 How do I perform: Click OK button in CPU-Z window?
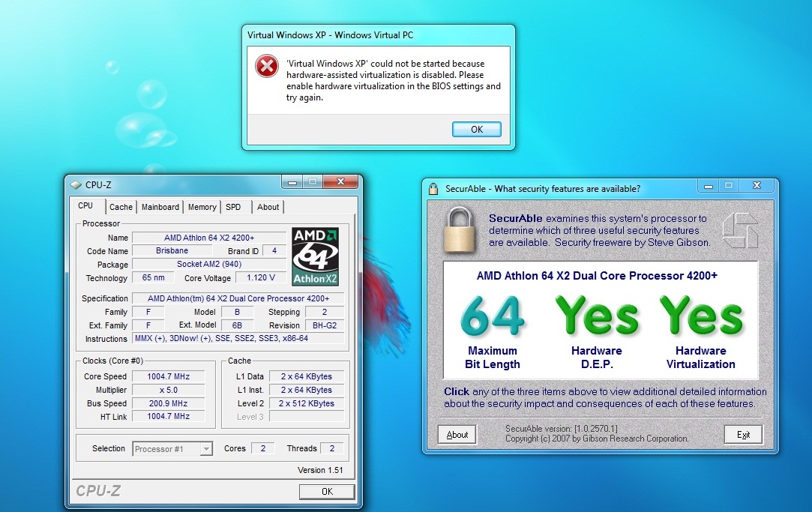(x=327, y=491)
